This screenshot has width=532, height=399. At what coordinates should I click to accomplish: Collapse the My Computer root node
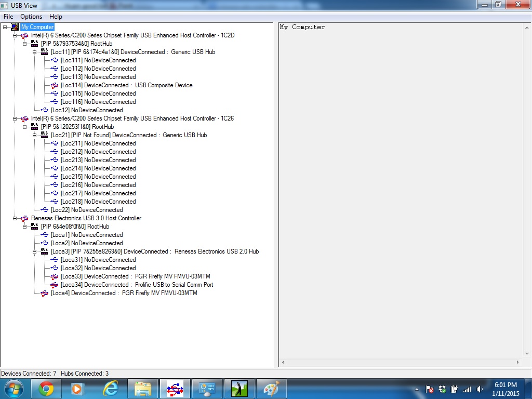coord(5,27)
